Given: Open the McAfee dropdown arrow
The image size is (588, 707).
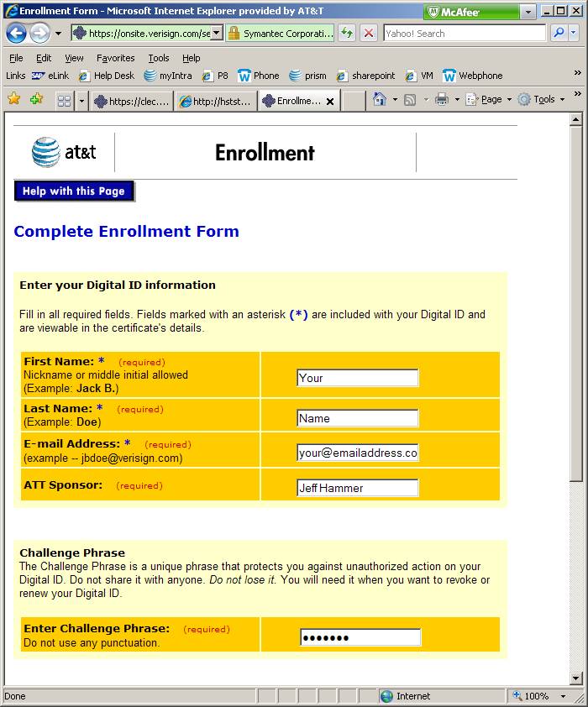Looking at the screenshot, I should (528, 12).
